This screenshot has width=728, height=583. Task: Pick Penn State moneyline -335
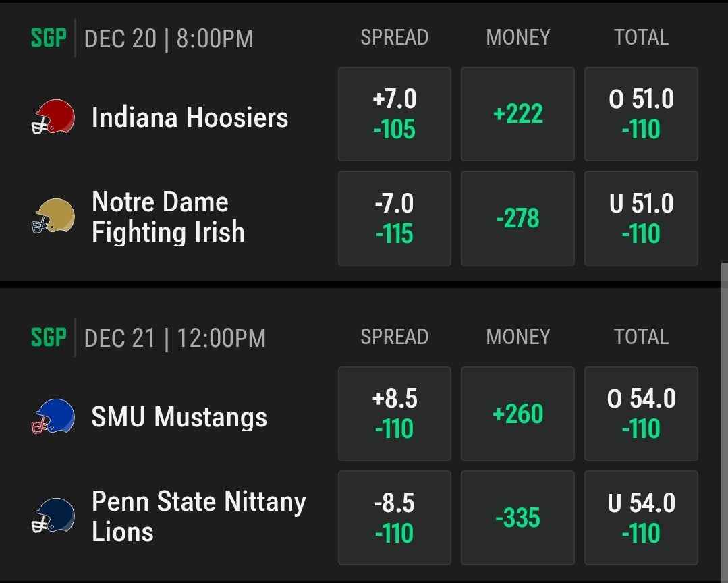click(517, 518)
